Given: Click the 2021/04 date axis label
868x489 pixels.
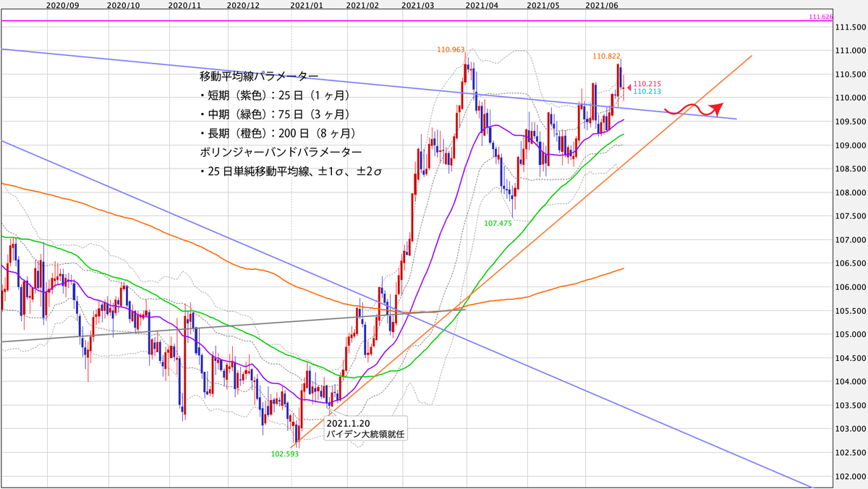Looking at the screenshot, I should click(x=482, y=5).
